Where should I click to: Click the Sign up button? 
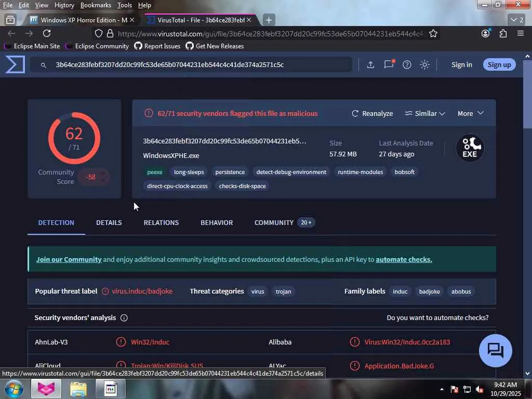[499, 64]
